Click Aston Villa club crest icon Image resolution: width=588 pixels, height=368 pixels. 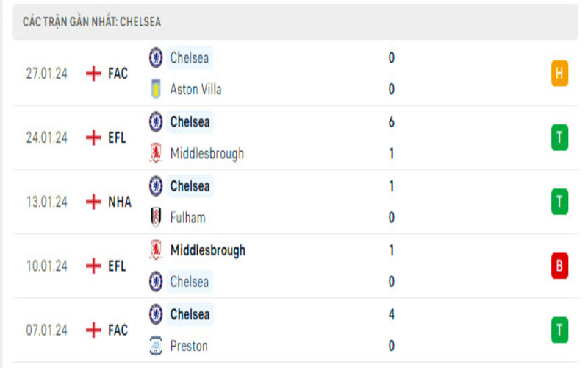(156, 89)
